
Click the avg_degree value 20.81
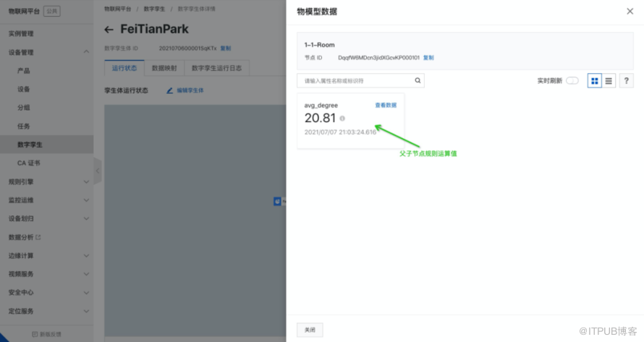click(320, 119)
